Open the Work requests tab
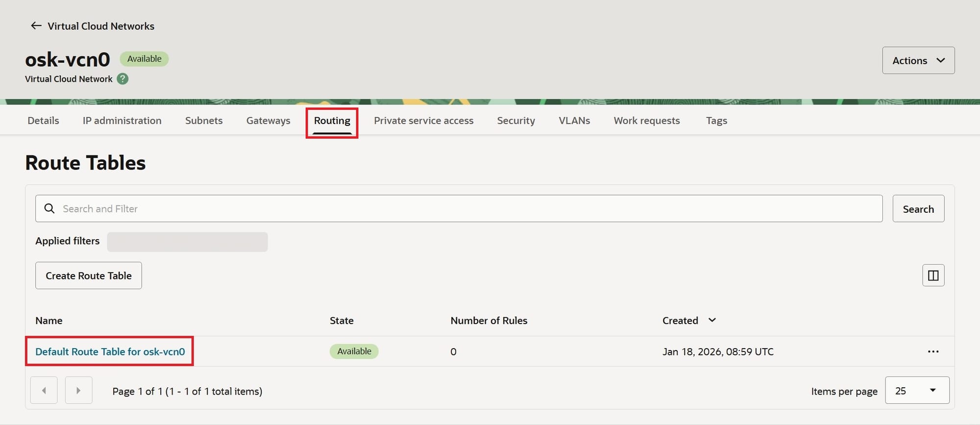 646,121
